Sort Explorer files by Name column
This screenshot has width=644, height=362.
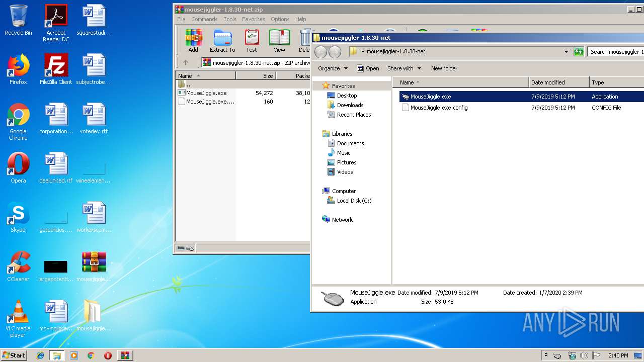tap(461, 82)
